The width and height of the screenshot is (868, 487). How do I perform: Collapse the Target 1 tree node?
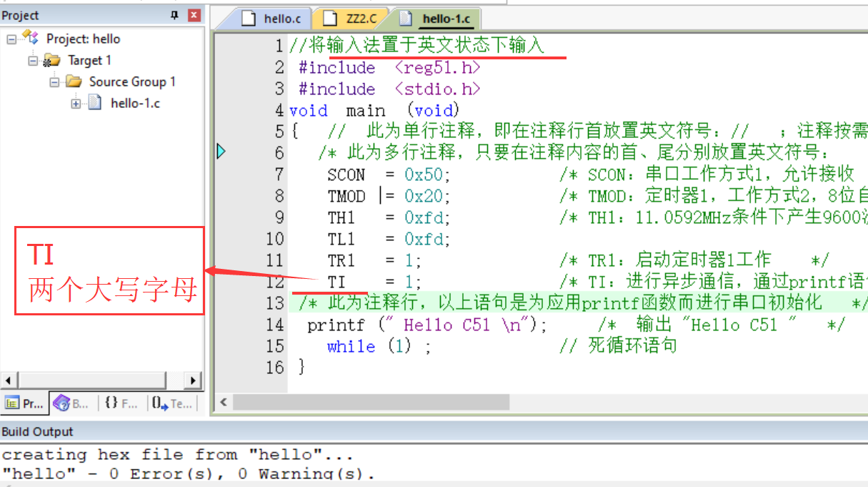point(33,61)
